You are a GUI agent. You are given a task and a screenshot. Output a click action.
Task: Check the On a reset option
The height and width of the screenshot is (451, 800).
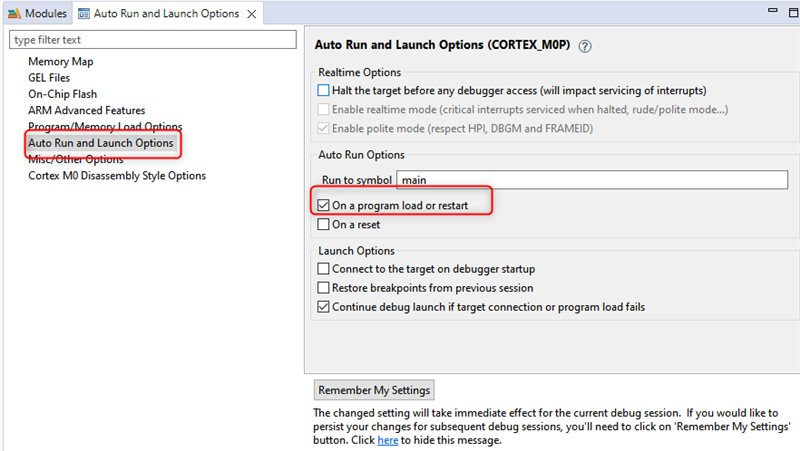(323, 224)
